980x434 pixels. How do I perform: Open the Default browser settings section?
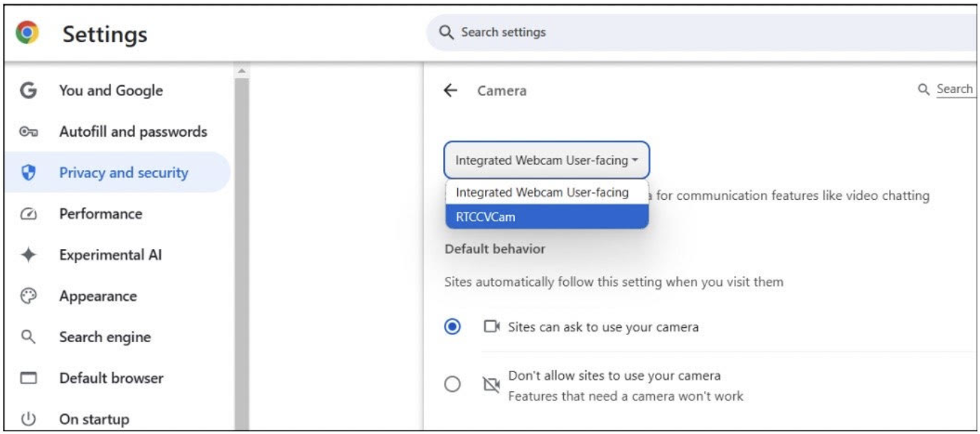(x=111, y=379)
